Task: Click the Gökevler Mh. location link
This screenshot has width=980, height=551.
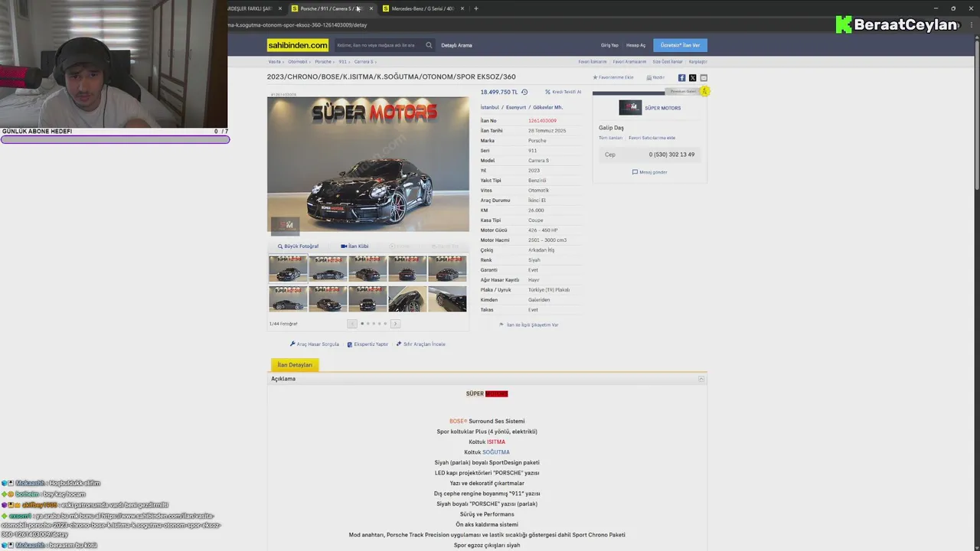Action: pyautogui.click(x=548, y=108)
